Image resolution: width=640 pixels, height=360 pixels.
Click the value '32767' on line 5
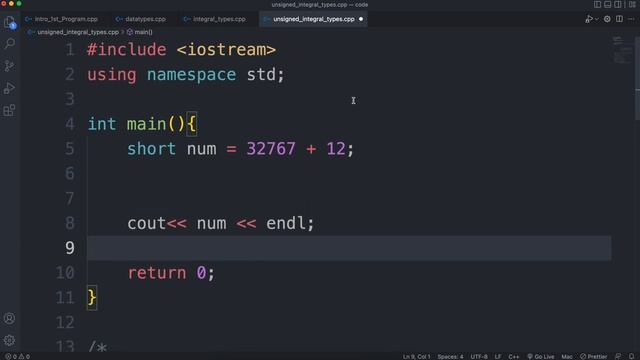coord(271,149)
